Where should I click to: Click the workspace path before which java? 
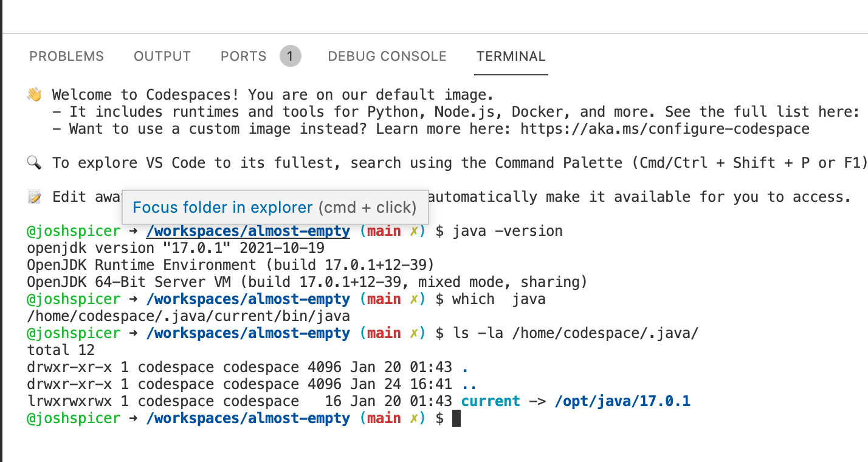coord(249,299)
